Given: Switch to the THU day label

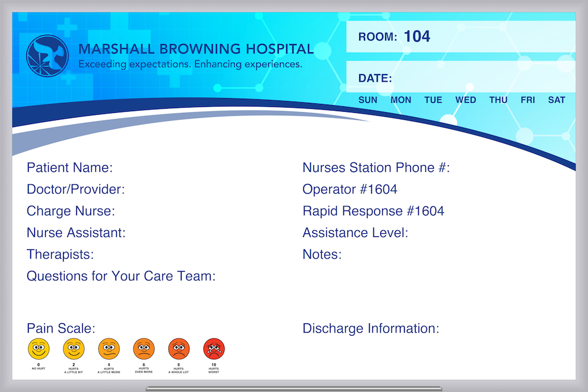Looking at the screenshot, I should click(498, 100).
